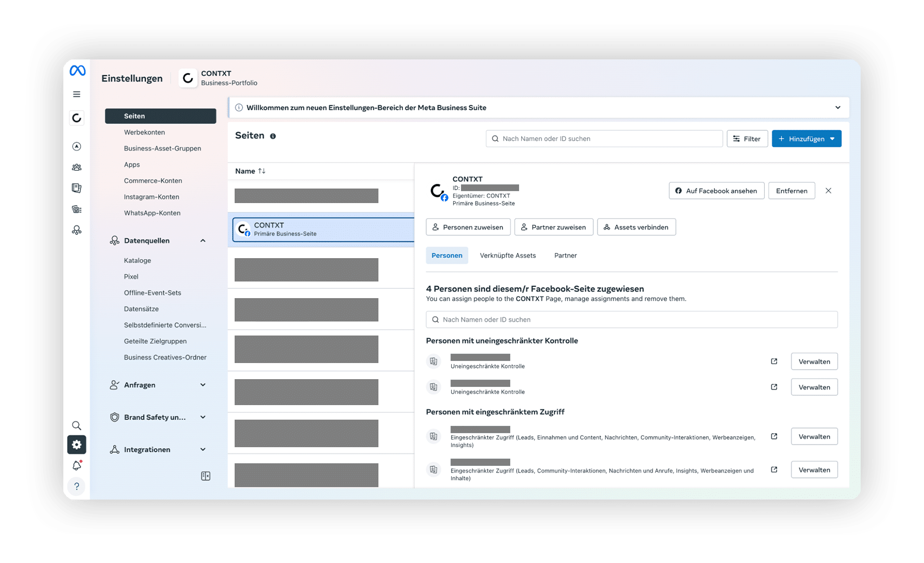Open Geteilte Zielgruppen under Datenquellen
Screen dimensions: 924x563
pyautogui.click(x=155, y=341)
